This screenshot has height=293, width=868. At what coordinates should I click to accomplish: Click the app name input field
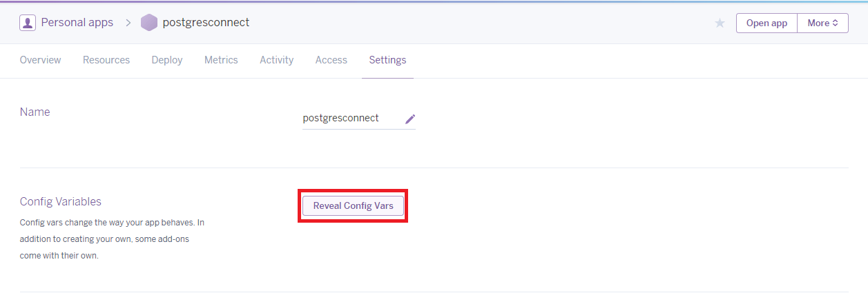[349, 118]
